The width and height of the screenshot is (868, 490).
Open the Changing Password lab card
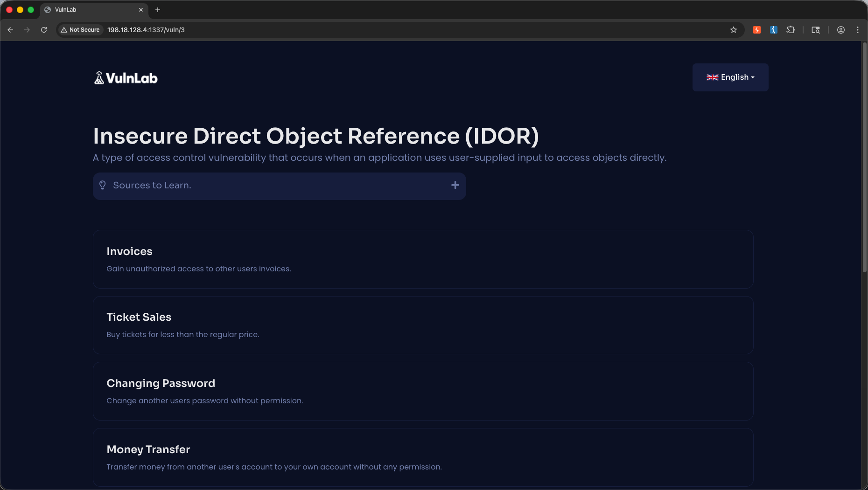tap(423, 391)
